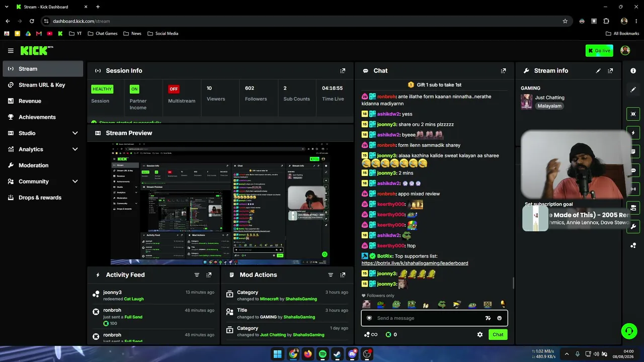Reload the page with the refresh button
This screenshot has width=644, height=362.
(x=32, y=21)
